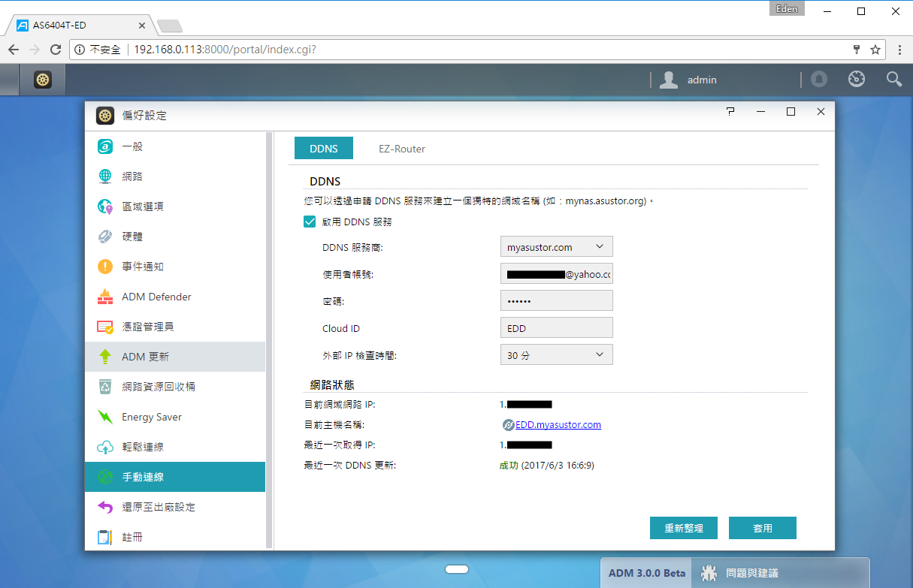Click the 網路狀態 section heading
This screenshot has height=588, width=913.
332,385
